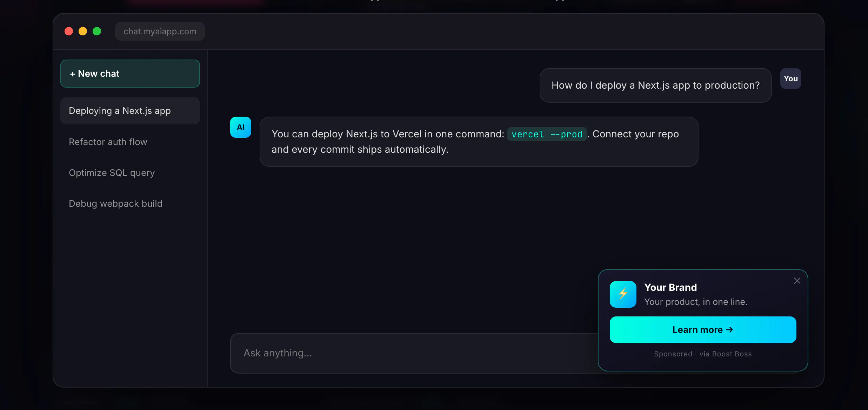868x410 pixels.
Task: Click the green maximize window dot
Action: pos(97,32)
